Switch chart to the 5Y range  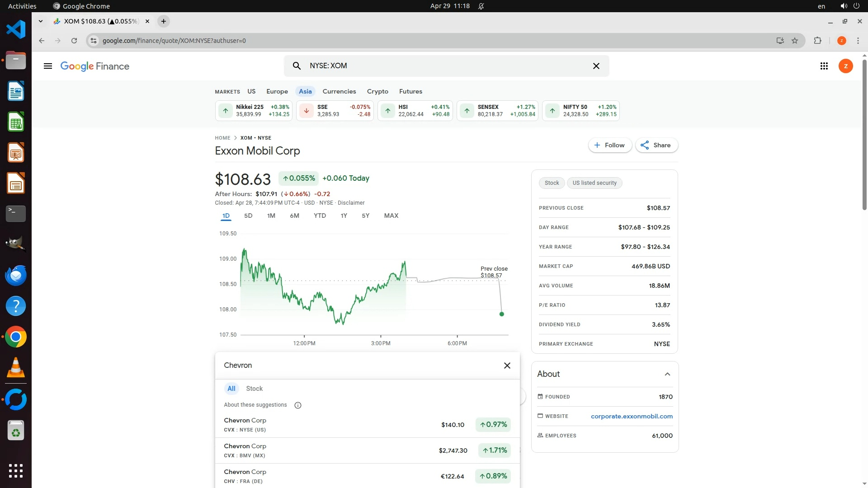pyautogui.click(x=365, y=216)
